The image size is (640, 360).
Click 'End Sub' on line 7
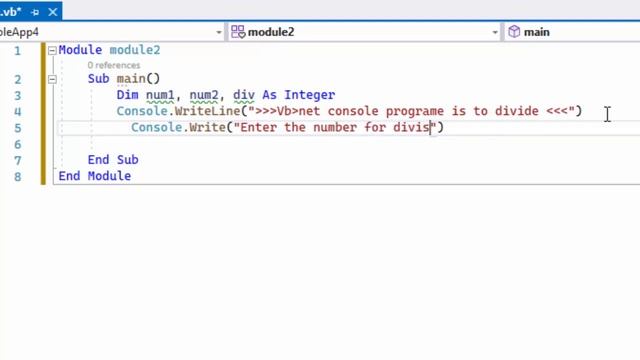(x=113, y=160)
